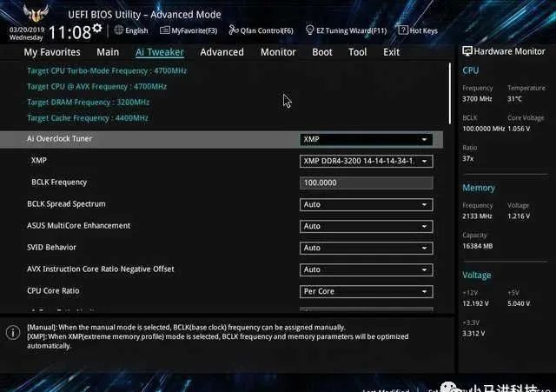Click the 37x ratio value
Image resolution: width=556 pixels, height=392 pixels.
tap(468, 158)
